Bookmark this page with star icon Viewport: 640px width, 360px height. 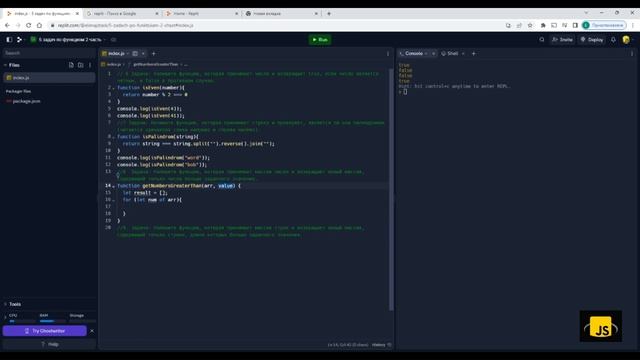pyautogui.click(x=530, y=25)
